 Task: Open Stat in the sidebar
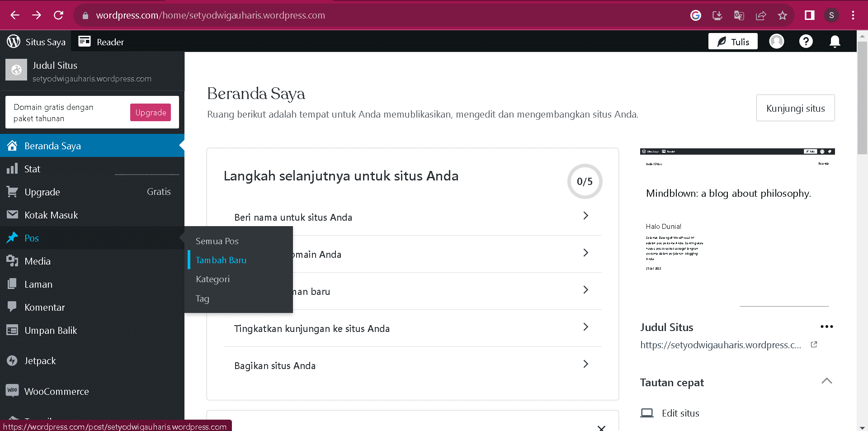[92, 169]
